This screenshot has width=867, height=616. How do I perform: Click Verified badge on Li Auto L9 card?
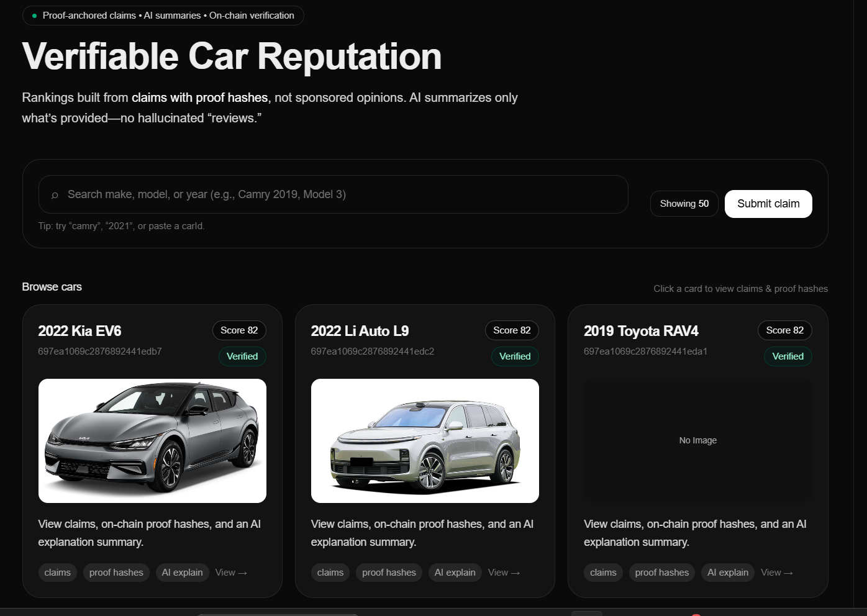click(x=515, y=356)
